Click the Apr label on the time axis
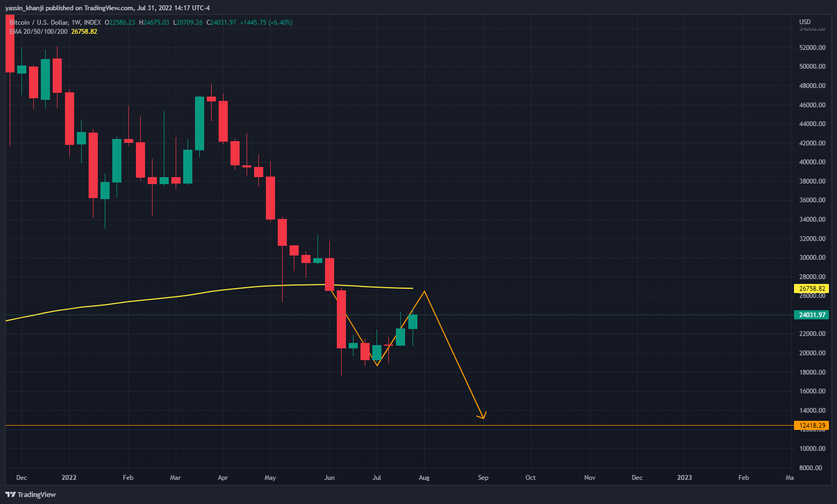 click(x=223, y=478)
